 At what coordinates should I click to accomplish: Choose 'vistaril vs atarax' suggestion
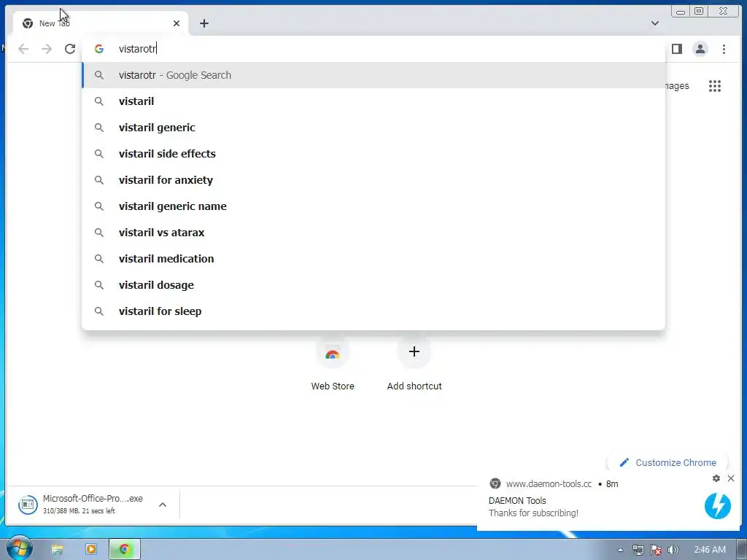click(373, 233)
